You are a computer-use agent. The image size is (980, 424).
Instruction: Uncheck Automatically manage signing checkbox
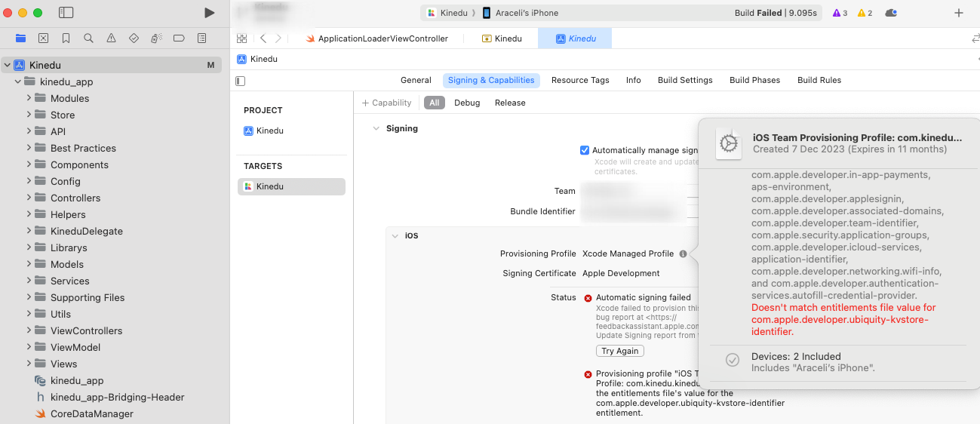[585, 150]
